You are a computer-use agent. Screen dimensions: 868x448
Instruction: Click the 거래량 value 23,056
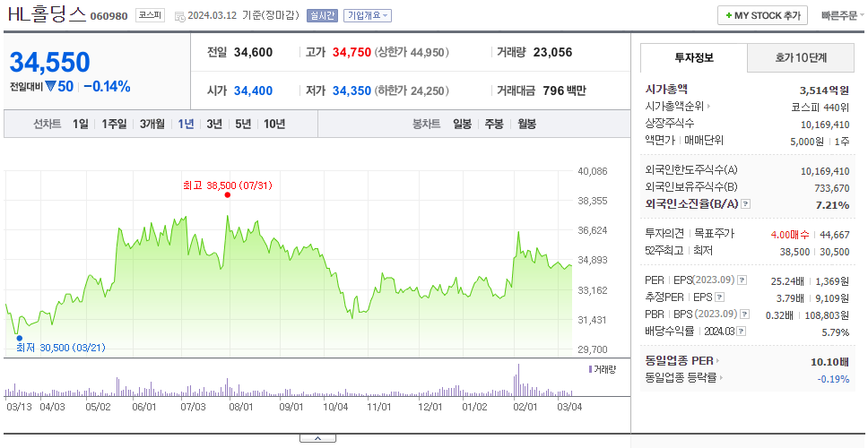coord(553,53)
